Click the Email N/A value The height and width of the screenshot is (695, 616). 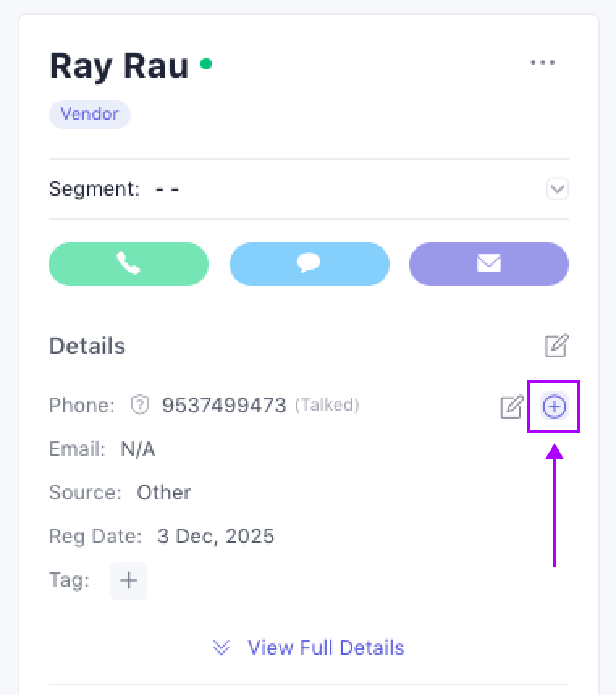click(137, 449)
